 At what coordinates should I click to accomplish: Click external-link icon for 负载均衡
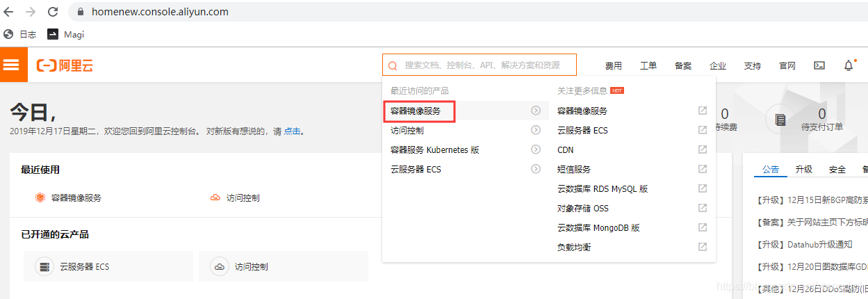tap(703, 247)
